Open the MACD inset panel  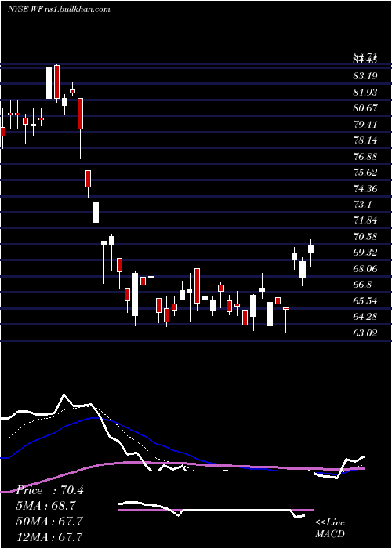pos(216,510)
